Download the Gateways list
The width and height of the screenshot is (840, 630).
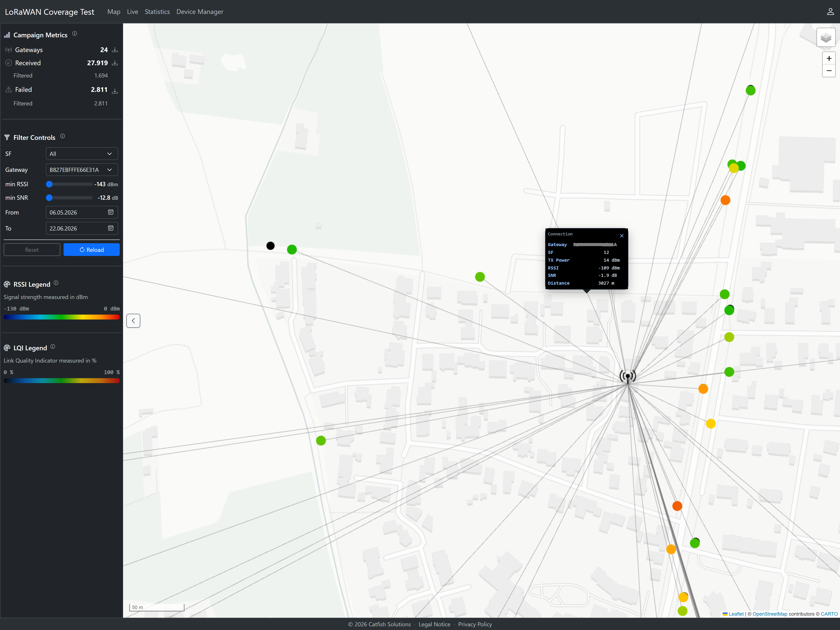pos(115,50)
